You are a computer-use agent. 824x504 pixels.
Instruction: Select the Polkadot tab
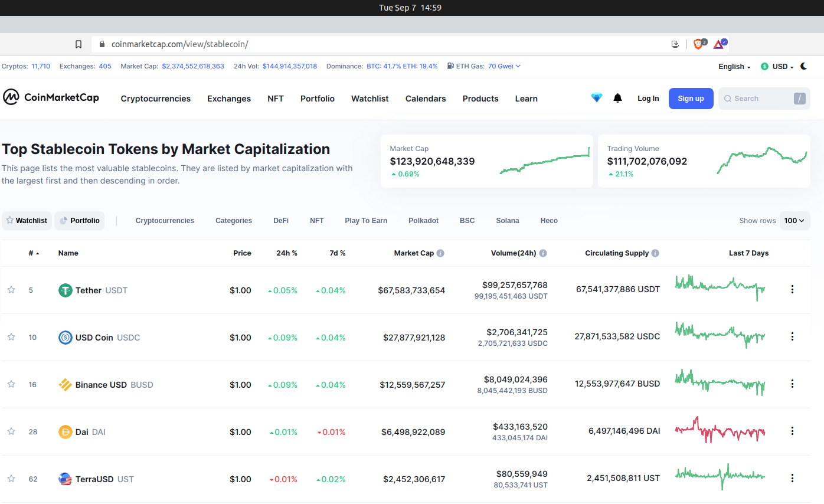pyautogui.click(x=424, y=221)
